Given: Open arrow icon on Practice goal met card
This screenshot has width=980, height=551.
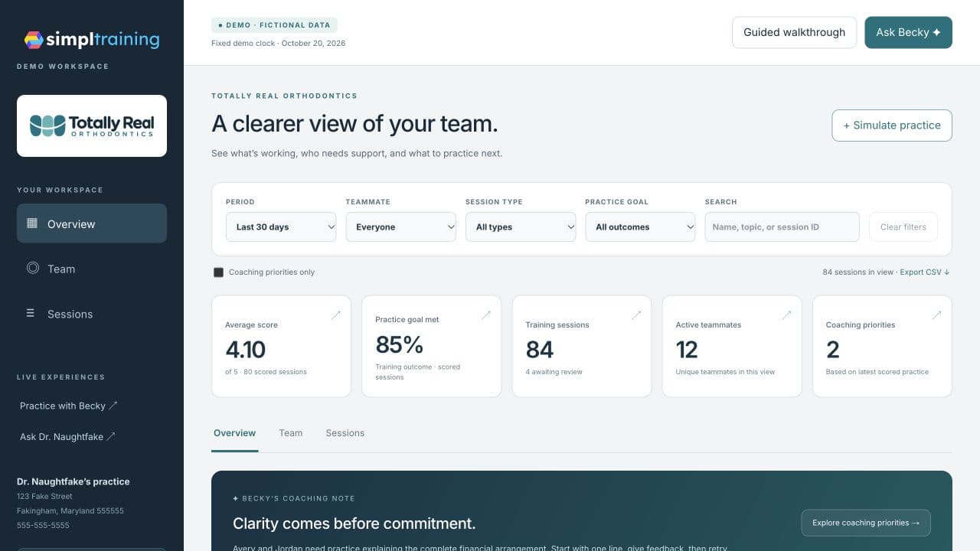Looking at the screenshot, I should (486, 315).
